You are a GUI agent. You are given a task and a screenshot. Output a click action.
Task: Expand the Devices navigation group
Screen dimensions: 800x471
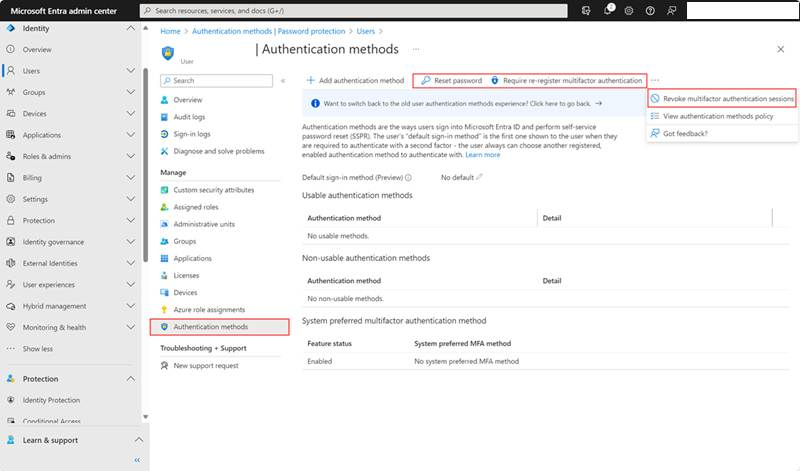(131, 113)
